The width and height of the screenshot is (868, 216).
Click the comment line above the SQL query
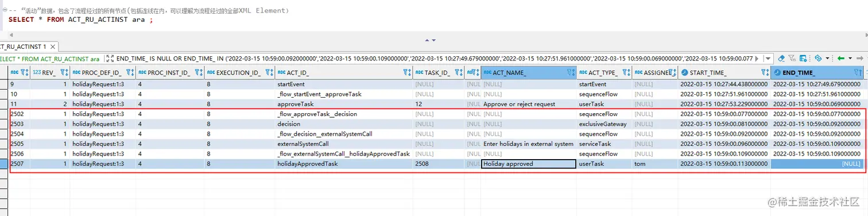click(149, 11)
